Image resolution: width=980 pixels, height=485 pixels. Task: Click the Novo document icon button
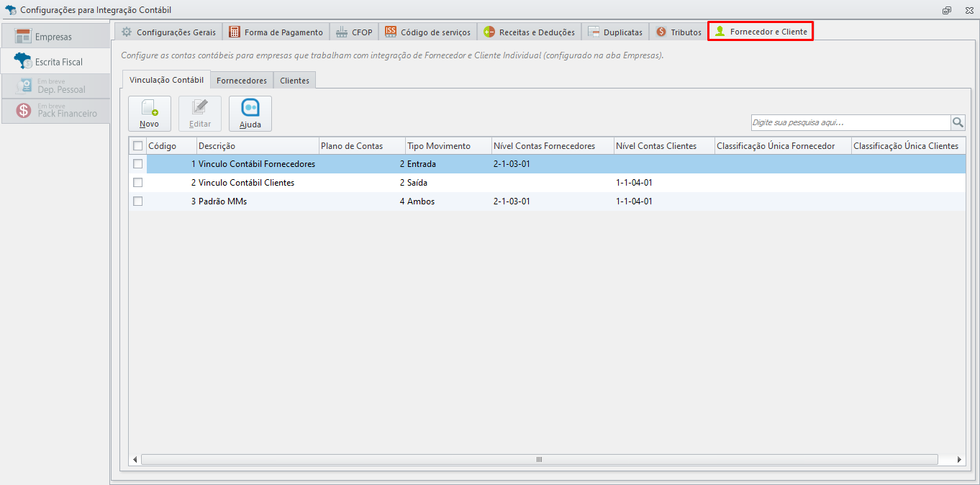click(x=150, y=114)
